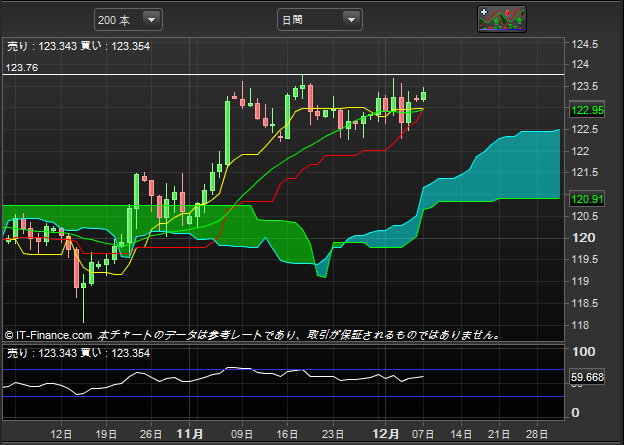
Task: Click the 118 price axis label
Action: [x=580, y=325]
